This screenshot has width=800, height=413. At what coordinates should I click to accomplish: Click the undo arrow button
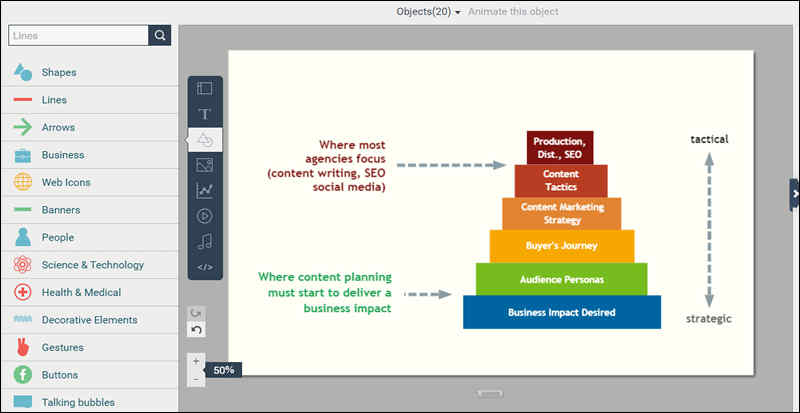pyautogui.click(x=197, y=330)
